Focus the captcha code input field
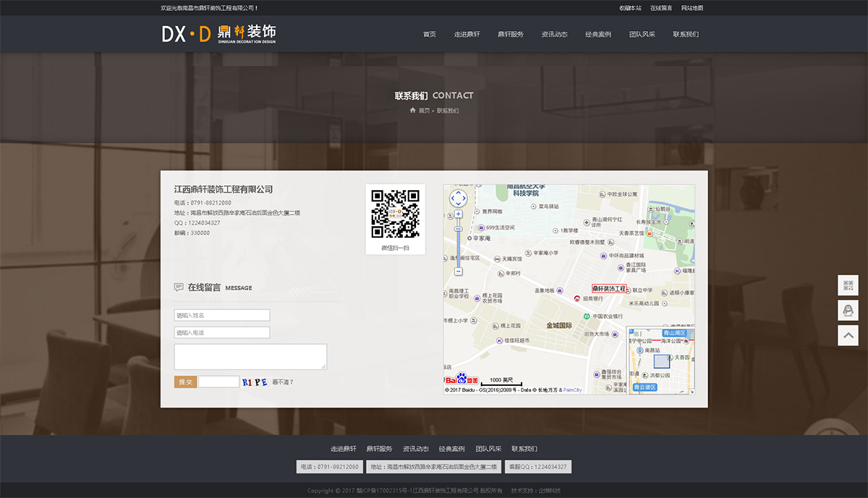 pyautogui.click(x=219, y=382)
